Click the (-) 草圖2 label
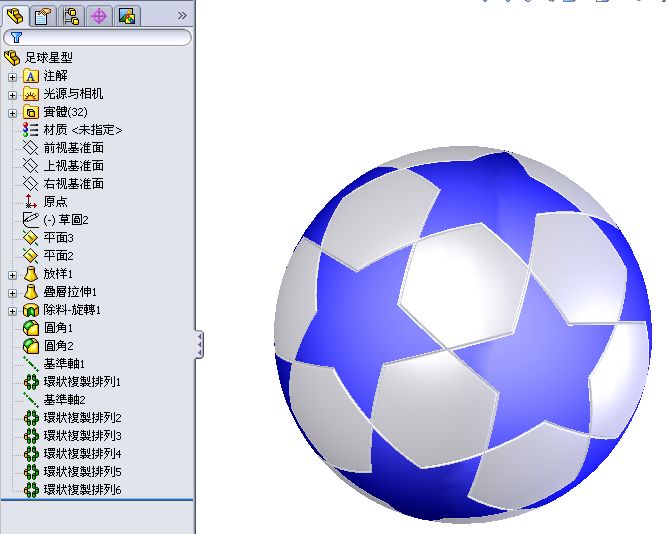The width and height of the screenshot is (667, 534). click(66, 220)
